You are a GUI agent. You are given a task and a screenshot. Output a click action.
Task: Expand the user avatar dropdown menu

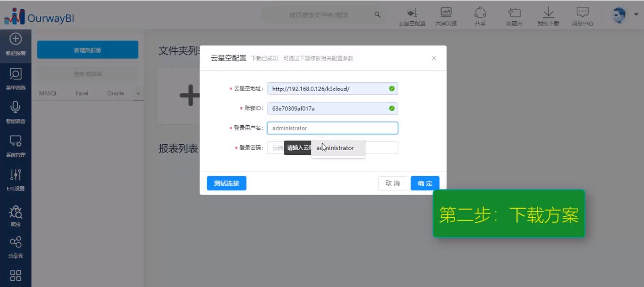(x=636, y=15)
